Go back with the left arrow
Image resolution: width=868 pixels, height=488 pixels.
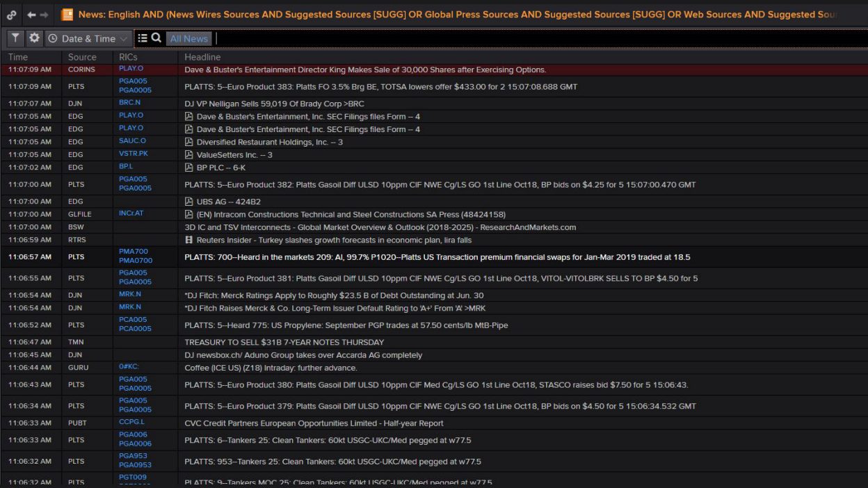pos(31,15)
